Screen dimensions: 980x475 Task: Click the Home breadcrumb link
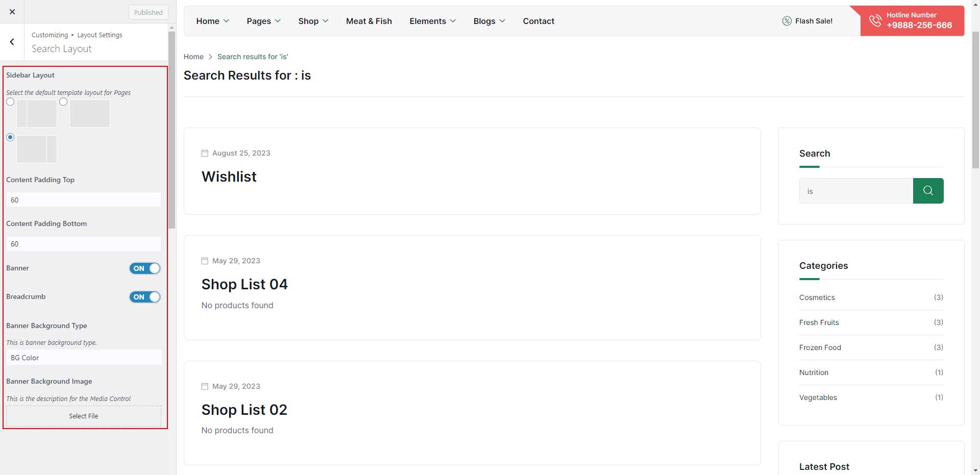pos(193,57)
